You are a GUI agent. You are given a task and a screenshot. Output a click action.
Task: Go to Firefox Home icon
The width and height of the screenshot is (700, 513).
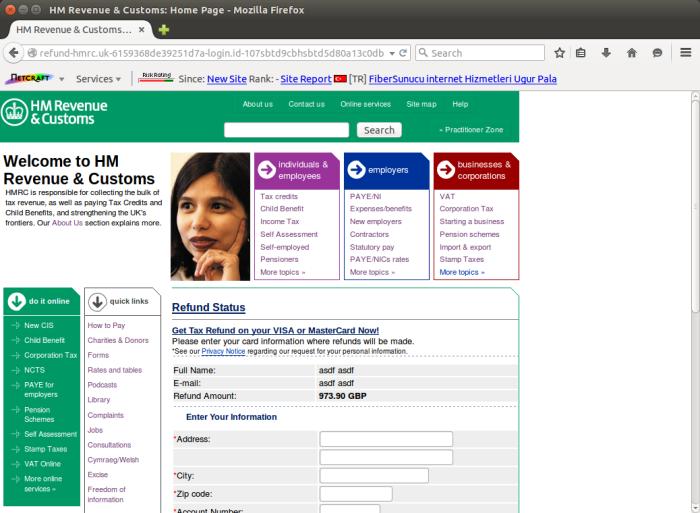(x=631, y=53)
